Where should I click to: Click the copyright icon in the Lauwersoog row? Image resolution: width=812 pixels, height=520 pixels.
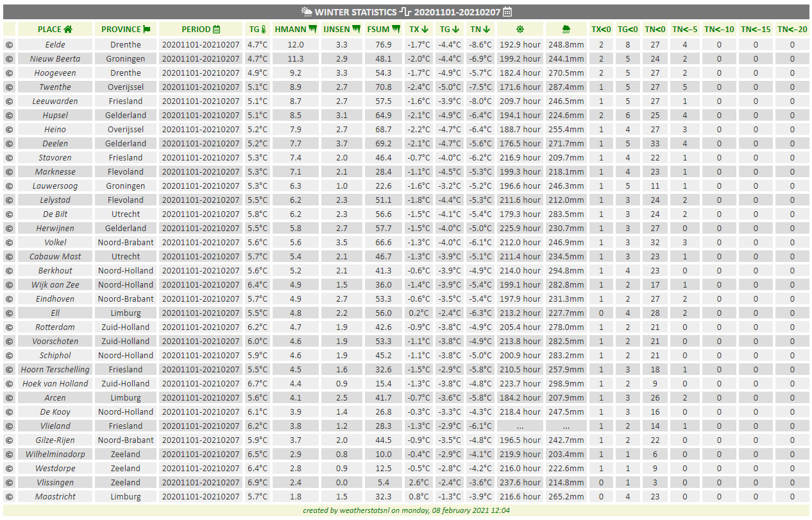point(9,186)
